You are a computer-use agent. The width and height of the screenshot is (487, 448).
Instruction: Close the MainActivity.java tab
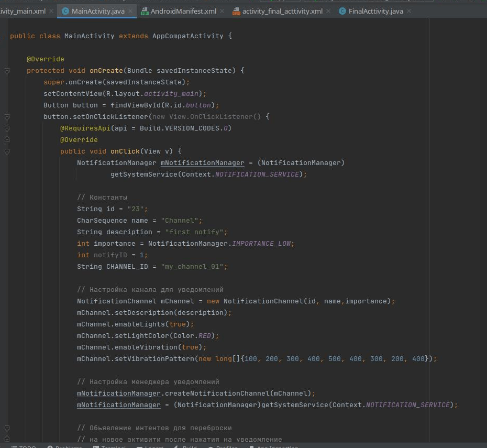point(130,11)
